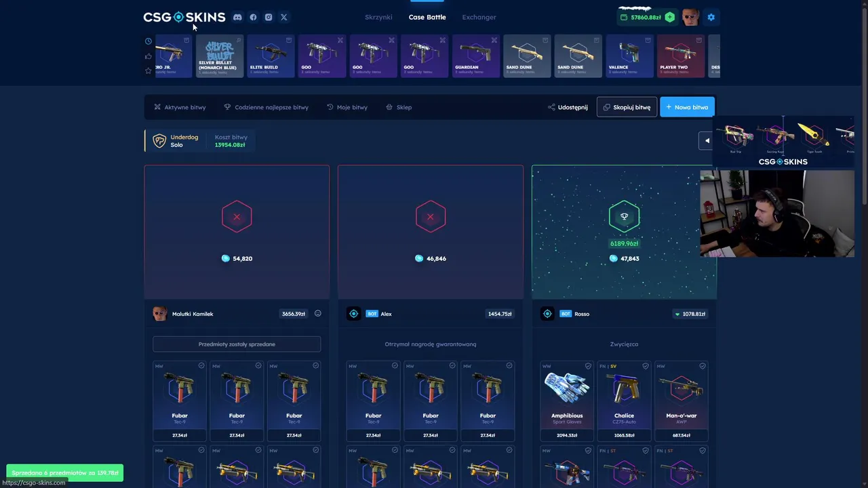
Task: Click the Otrzymał nagrodę gwarantowaną text
Action: (x=431, y=344)
